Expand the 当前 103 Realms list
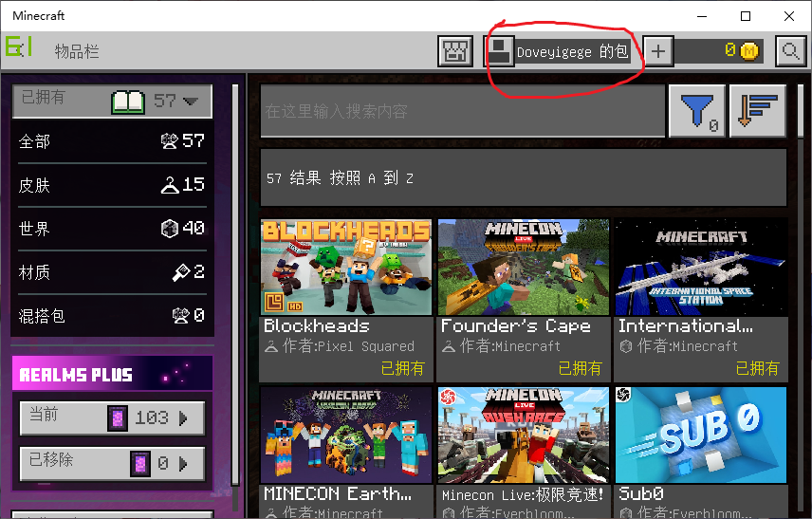 pyautogui.click(x=112, y=417)
